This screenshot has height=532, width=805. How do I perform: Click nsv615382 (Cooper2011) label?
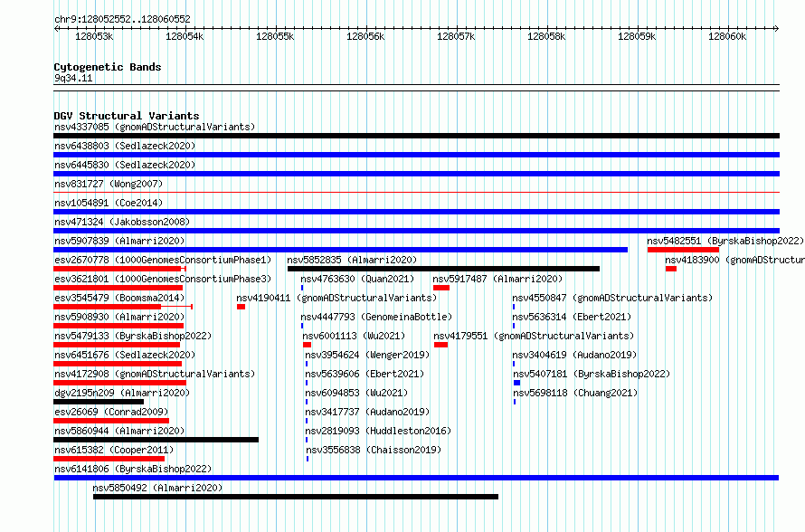click(x=114, y=450)
